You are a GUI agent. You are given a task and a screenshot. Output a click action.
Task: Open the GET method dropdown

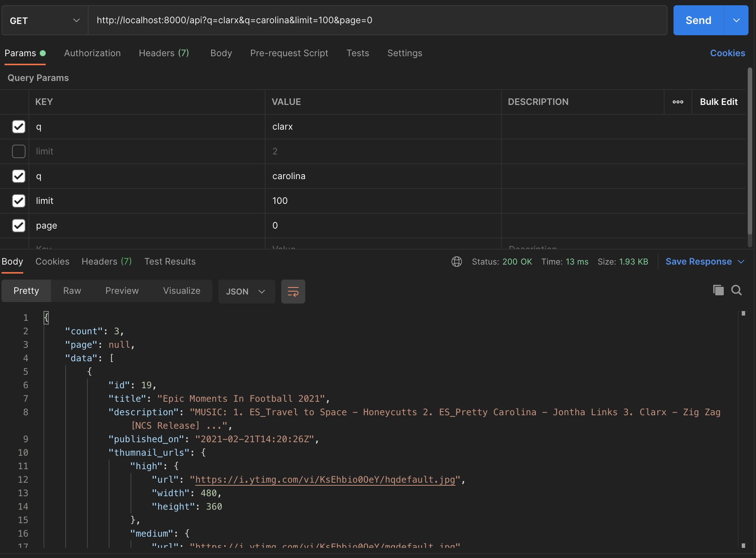click(45, 20)
